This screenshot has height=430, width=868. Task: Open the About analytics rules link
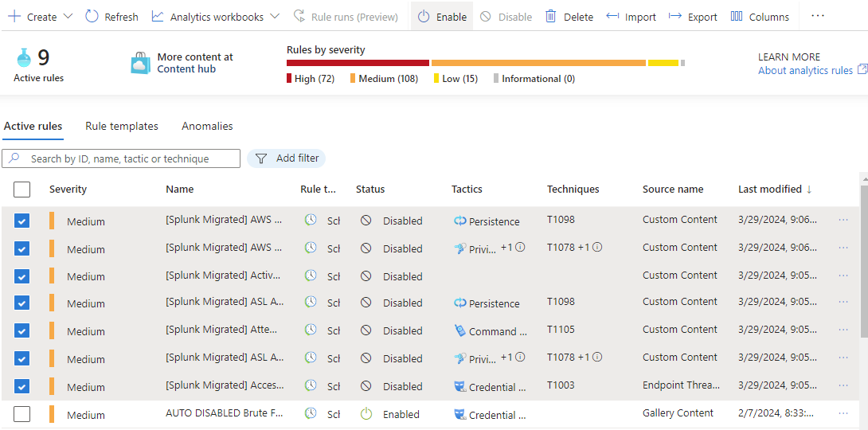pos(805,70)
